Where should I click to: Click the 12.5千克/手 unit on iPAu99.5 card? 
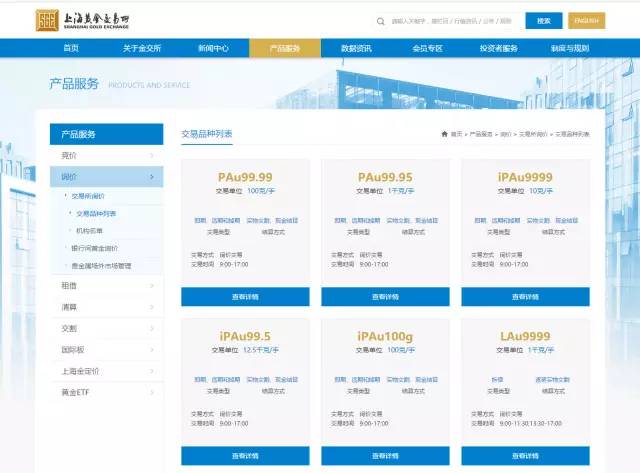261,350
